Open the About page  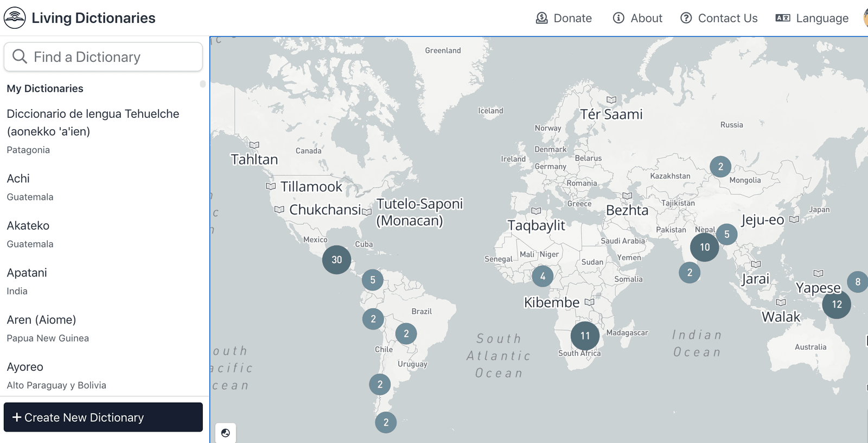(x=637, y=18)
